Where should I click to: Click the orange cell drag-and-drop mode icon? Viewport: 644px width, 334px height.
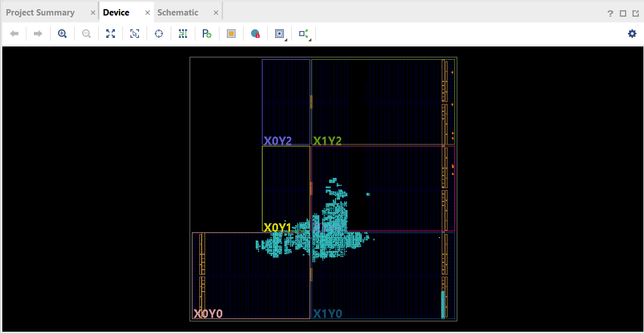coord(232,34)
